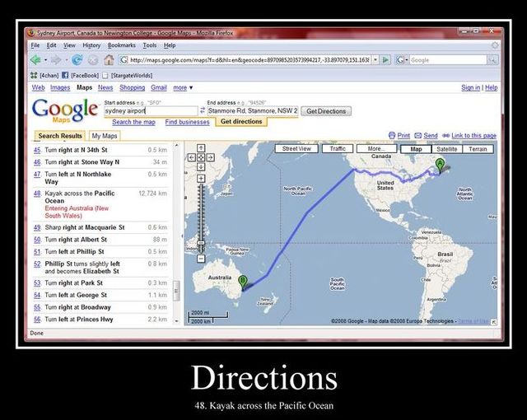Select the Map view button
The width and height of the screenshot is (527, 420).
point(416,149)
